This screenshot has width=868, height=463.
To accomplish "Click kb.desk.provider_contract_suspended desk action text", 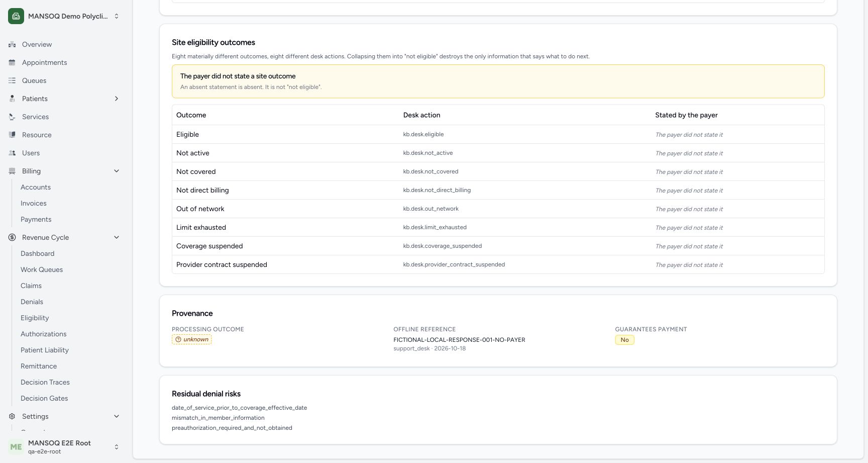I will tap(454, 264).
